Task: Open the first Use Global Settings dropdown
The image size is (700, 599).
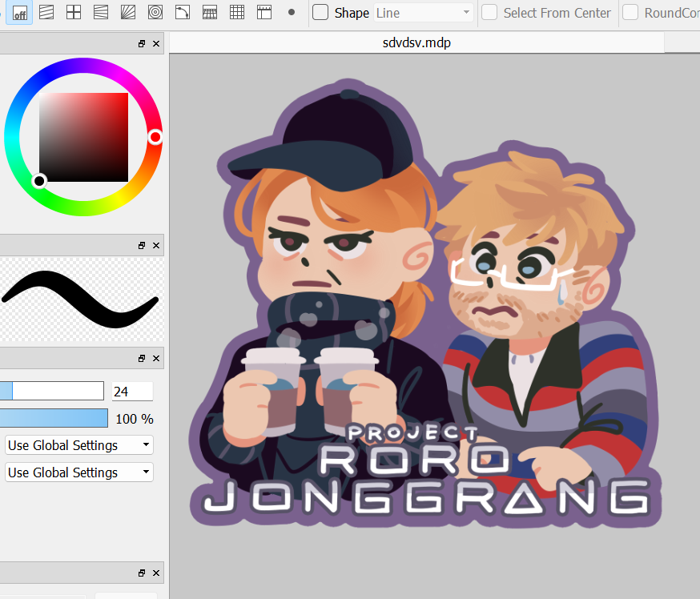Action: pyautogui.click(x=79, y=445)
